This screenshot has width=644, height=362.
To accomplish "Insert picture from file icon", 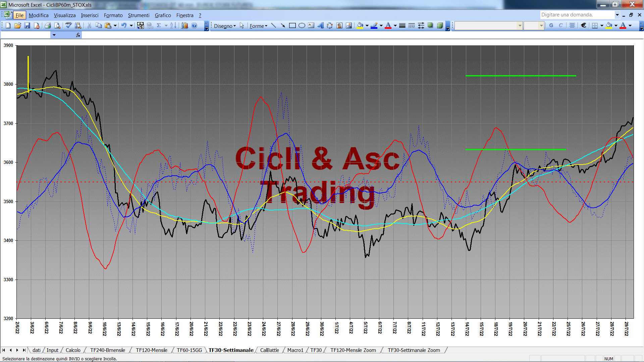I will 348,26.
